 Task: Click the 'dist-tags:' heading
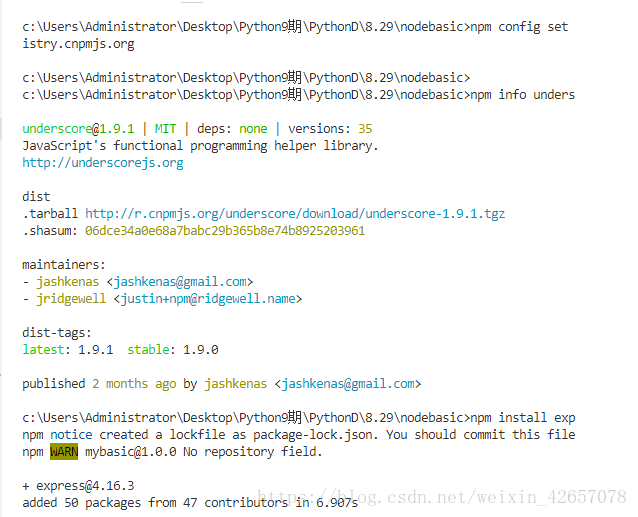tap(57, 332)
